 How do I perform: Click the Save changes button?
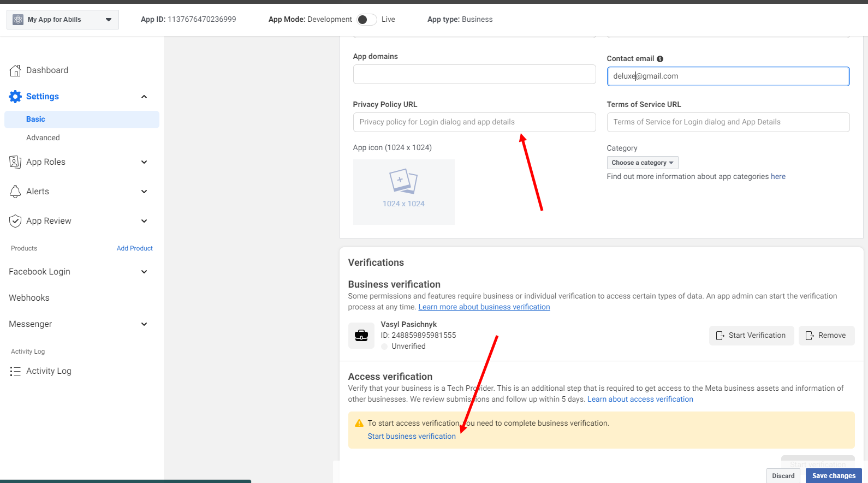[x=833, y=476]
